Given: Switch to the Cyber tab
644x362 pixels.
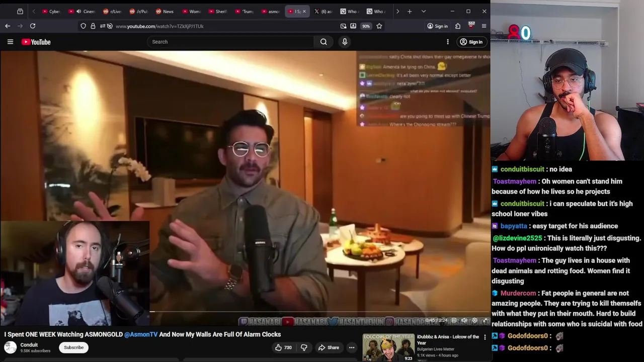Looking at the screenshot, I should click(x=51, y=11).
